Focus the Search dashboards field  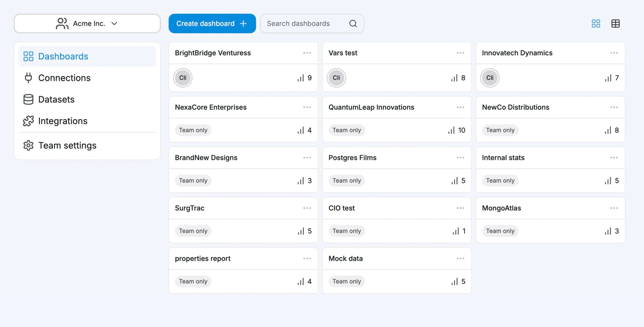pos(312,23)
